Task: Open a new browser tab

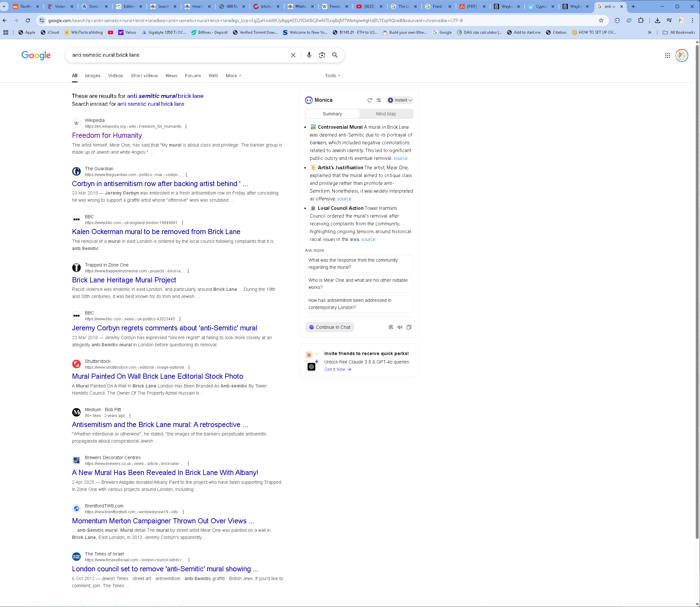Action: point(633,6)
